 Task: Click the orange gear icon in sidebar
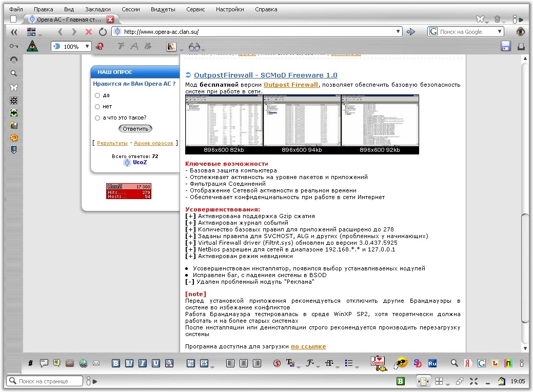pyautogui.click(x=14, y=138)
